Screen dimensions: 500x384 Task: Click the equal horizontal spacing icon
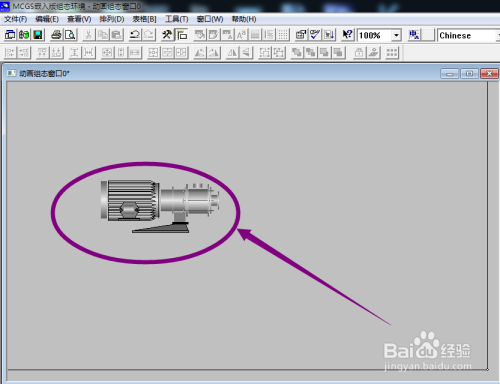tap(89, 53)
